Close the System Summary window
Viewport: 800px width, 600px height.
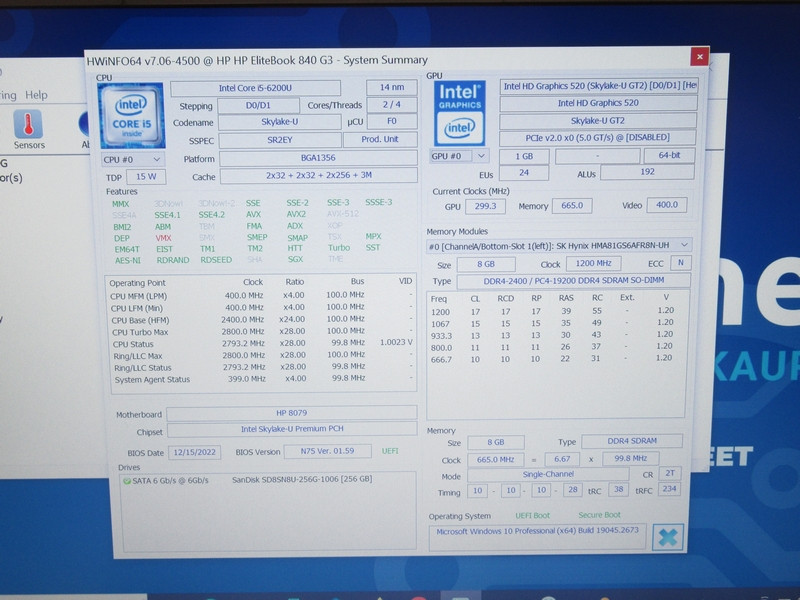click(699, 57)
